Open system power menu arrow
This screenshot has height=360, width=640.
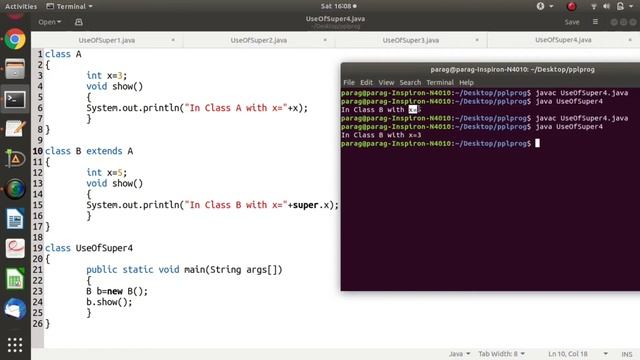[631, 6]
